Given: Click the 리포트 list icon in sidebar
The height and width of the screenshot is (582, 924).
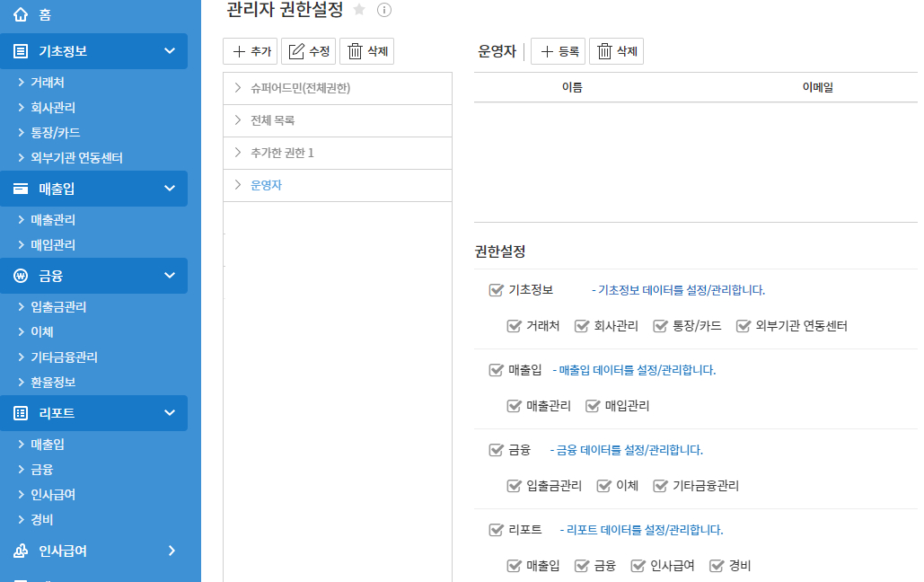Looking at the screenshot, I should coord(22,413).
